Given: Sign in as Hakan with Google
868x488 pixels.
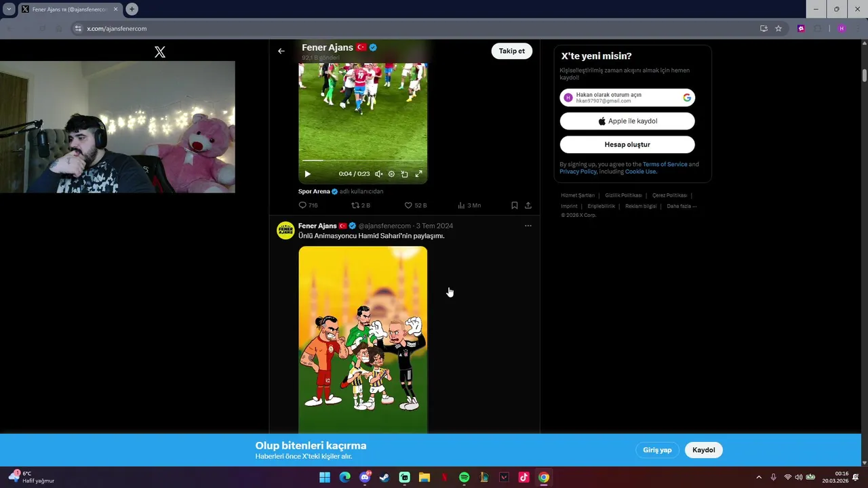Looking at the screenshot, I should click(x=627, y=98).
